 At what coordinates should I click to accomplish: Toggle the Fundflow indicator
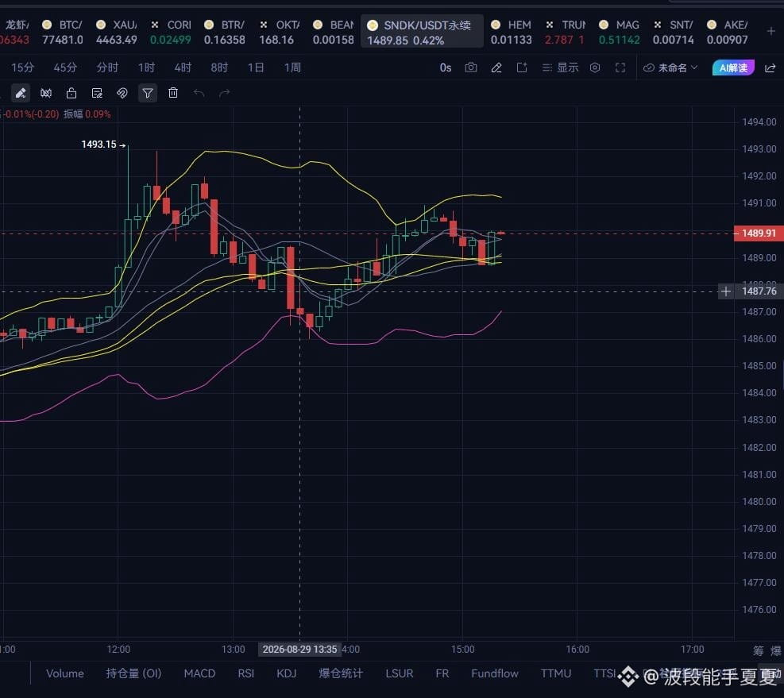click(x=495, y=673)
